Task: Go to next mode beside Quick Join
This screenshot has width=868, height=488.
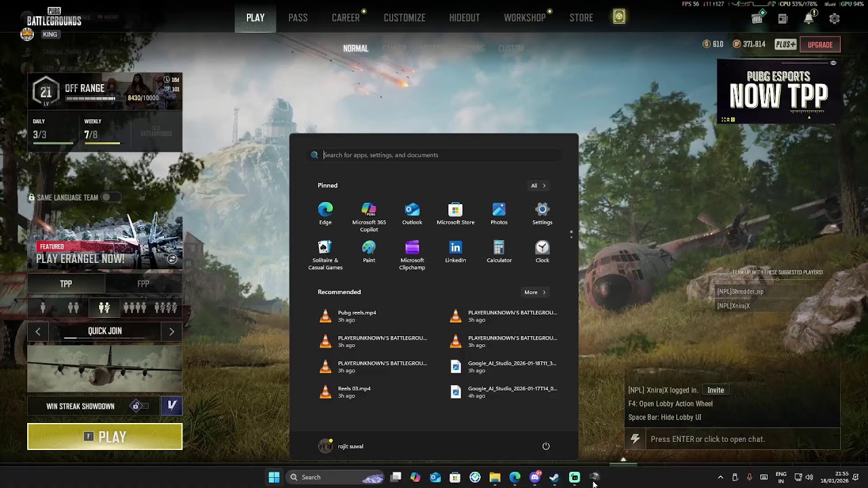Action: (x=172, y=331)
